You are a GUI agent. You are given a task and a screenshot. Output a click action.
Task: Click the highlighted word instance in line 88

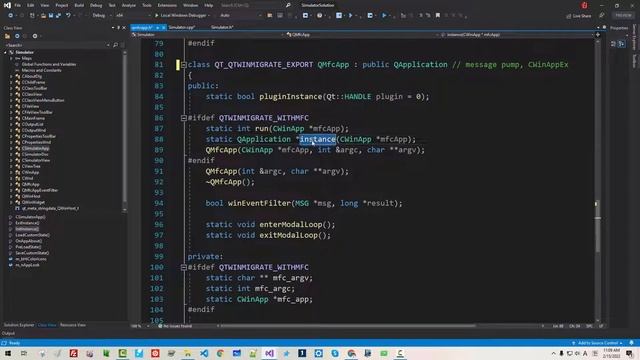pos(318,139)
